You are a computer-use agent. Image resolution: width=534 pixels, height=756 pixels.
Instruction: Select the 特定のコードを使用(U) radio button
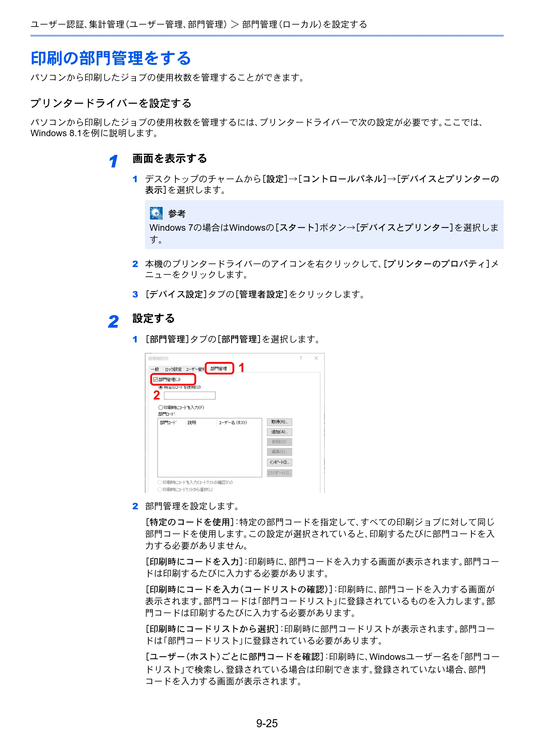click(161, 387)
